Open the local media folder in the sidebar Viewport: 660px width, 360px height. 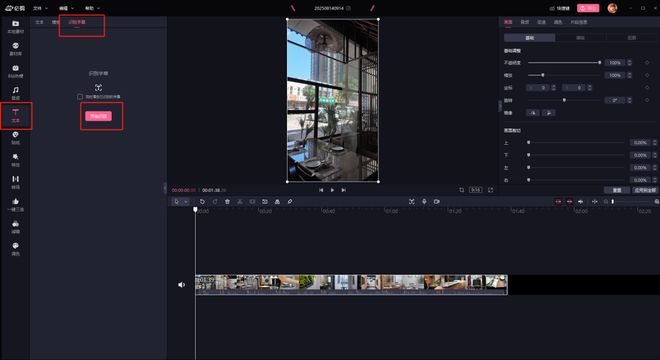(16, 26)
